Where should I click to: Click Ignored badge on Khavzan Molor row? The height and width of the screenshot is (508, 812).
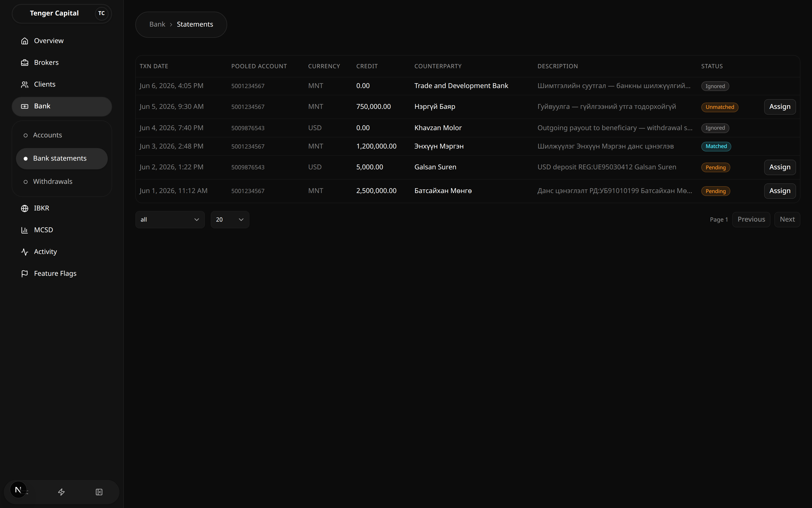pos(715,128)
